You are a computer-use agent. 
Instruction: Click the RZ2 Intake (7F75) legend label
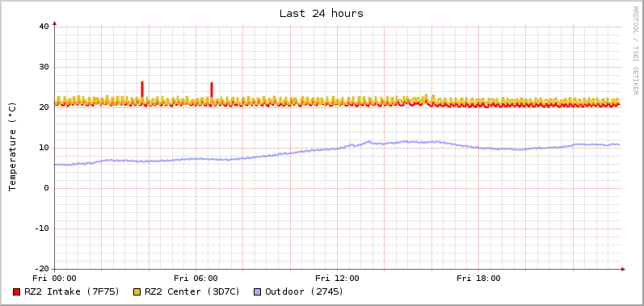pyautogui.click(x=72, y=291)
